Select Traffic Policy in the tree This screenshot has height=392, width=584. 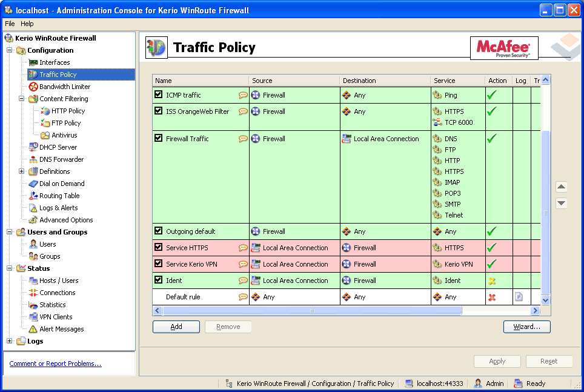point(81,75)
